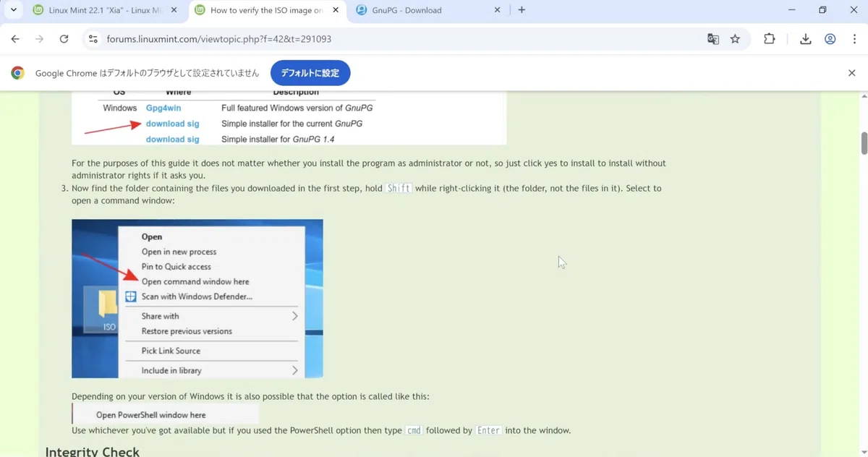
Task: Open the tab search dropdown arrow
Action: coord(13,10)
